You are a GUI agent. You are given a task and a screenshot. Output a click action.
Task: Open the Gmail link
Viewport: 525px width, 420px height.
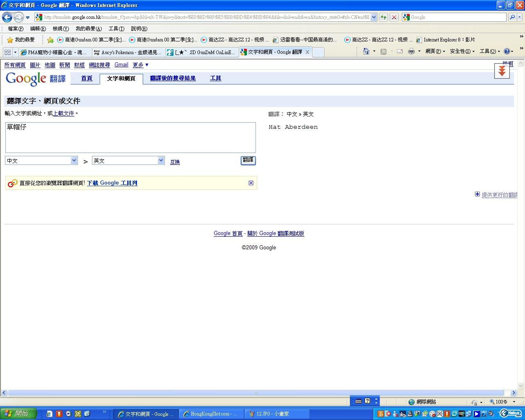pyautogui.click(x=121, y=65)
